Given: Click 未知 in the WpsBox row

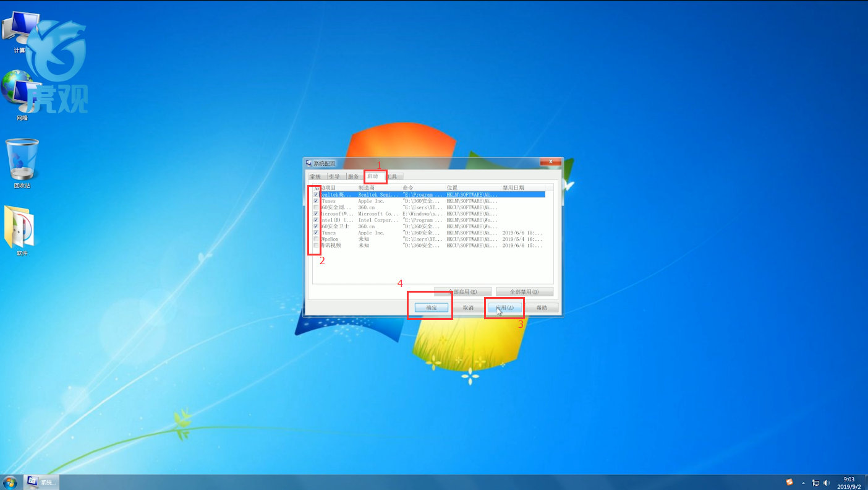Looking at the screenshot, I should 364,239.
